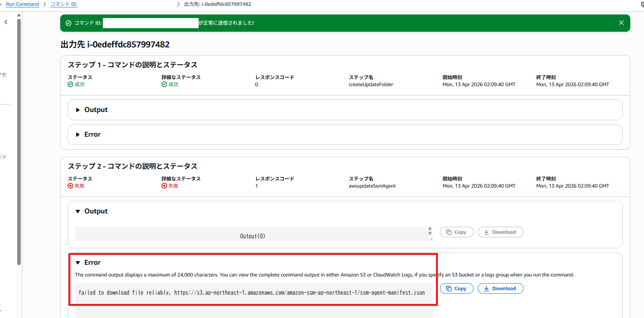The height and width of the screenshot is (318, 644).
Task: Collapse Step 2 Error section
Action: [x=92, y=263]
